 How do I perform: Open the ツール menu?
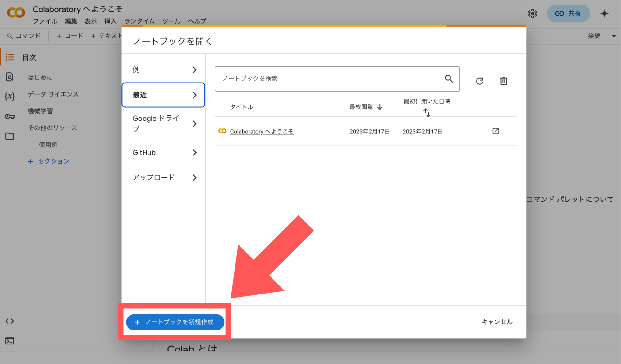click(x=171, y=21)
